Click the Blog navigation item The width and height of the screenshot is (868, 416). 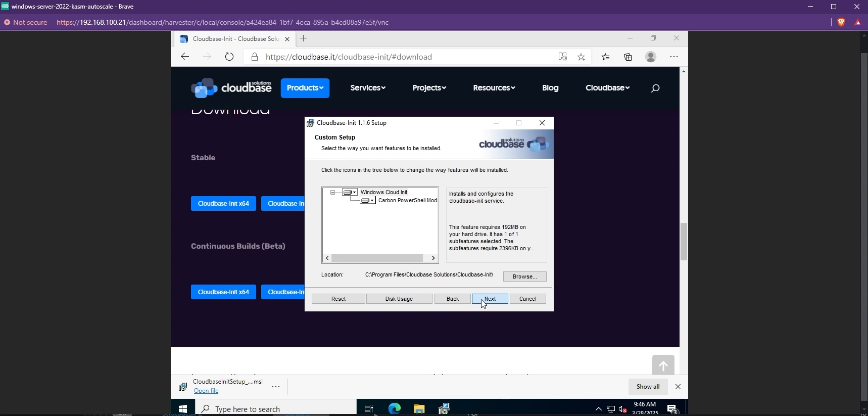point(550,88)
